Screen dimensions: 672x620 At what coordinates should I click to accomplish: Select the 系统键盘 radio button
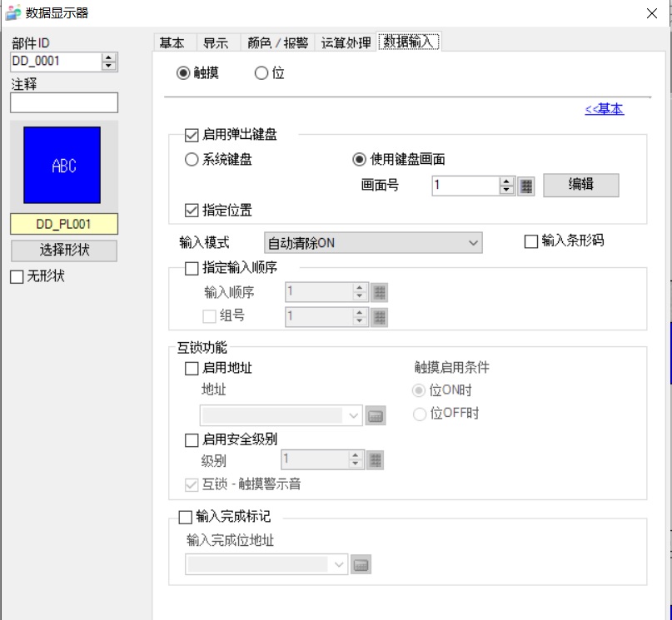[x=192, y=160]
